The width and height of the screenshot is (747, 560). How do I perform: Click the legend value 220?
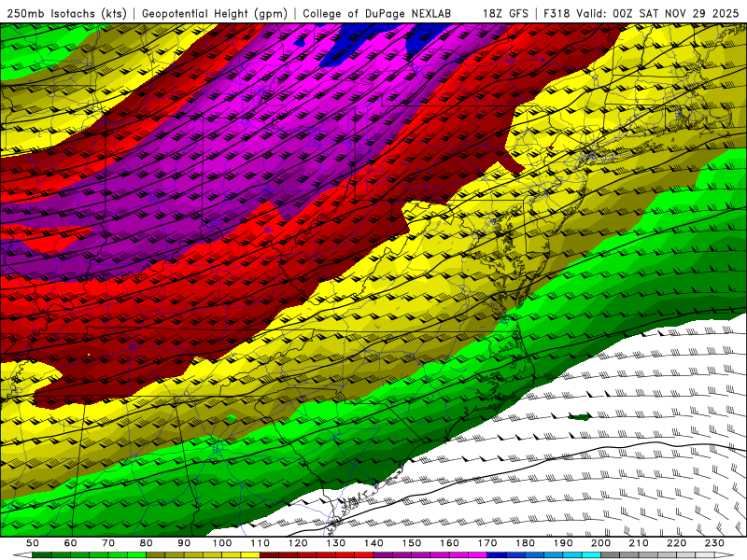(x=676, y=543)
